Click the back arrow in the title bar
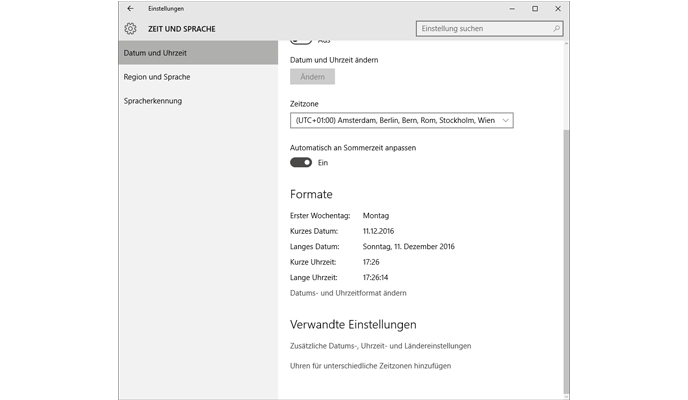Screen dimensions: 688x400 tap(130, 9)
